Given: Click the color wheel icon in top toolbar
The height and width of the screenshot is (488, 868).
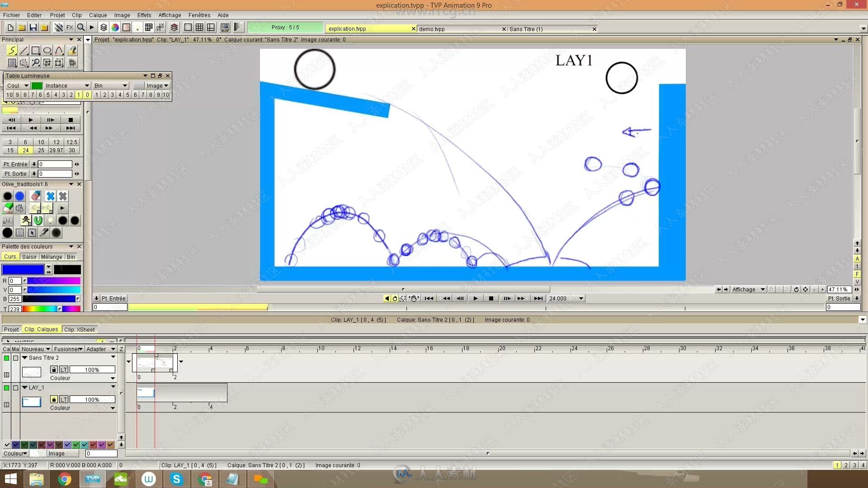Looking at the screenshot, I should [115, 28].
